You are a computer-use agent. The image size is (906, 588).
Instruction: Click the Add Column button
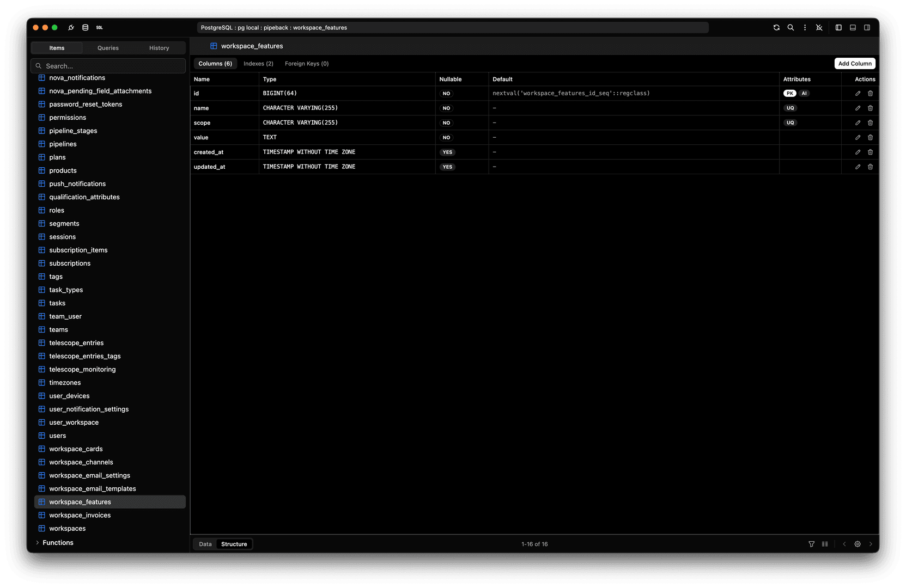click(854, 64)
